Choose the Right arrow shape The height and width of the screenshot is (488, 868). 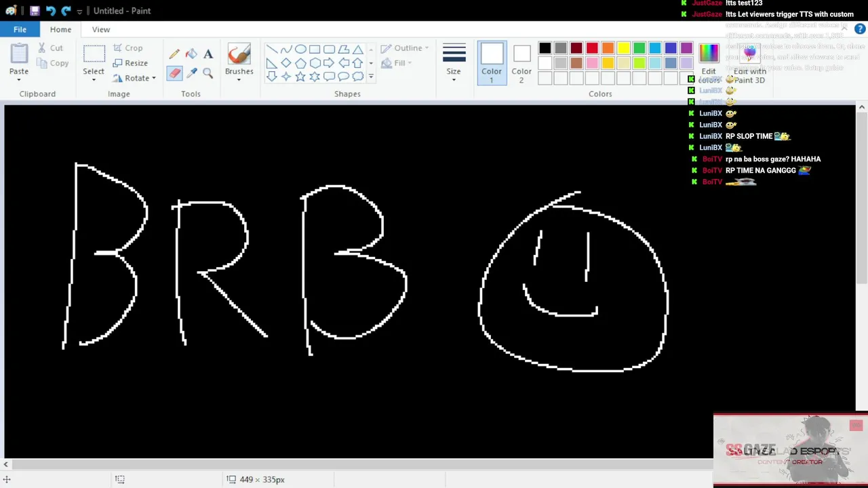point(329,63)
